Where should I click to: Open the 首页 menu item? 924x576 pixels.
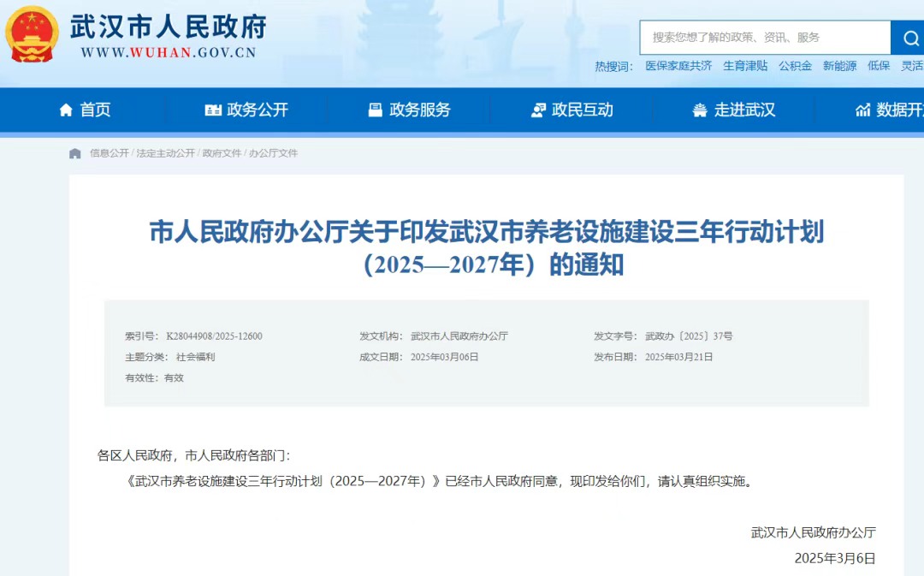coord(96,110)
